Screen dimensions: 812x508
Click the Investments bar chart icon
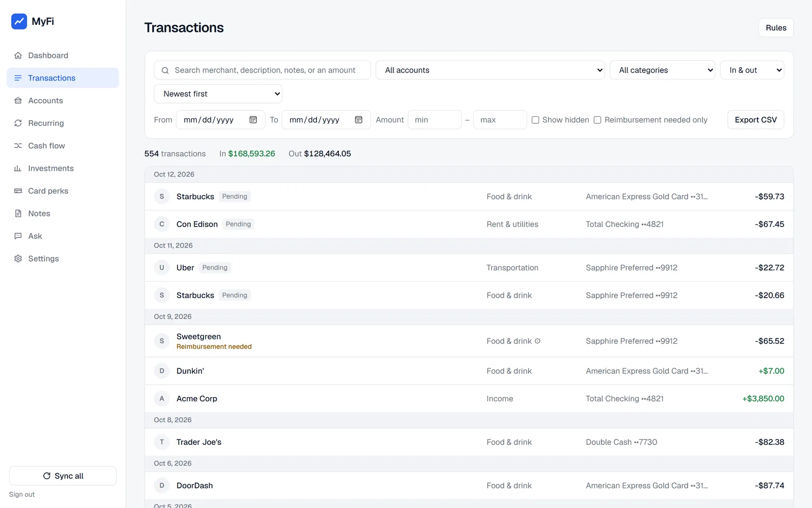pos(18,168)
